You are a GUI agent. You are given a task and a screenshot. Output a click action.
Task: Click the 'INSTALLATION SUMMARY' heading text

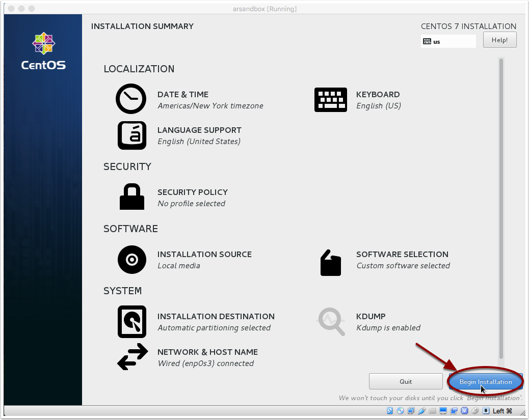142,26
